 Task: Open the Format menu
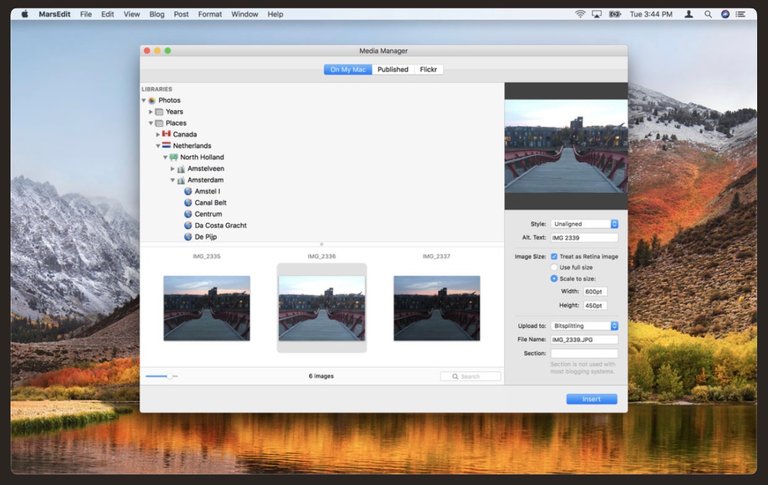point(210,14)
